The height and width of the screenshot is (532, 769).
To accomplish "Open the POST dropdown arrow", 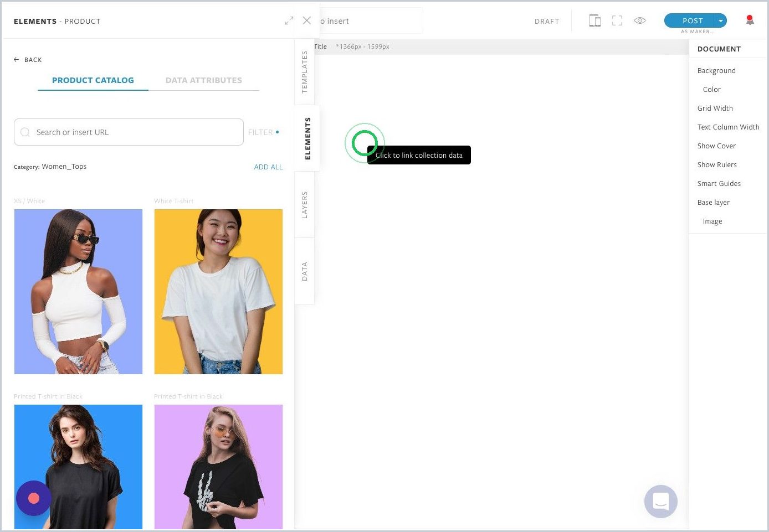I will click(x=721, y=20).
